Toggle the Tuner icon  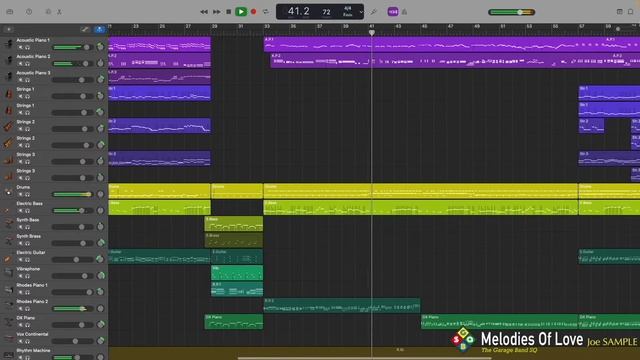click(x=373, y=12)
